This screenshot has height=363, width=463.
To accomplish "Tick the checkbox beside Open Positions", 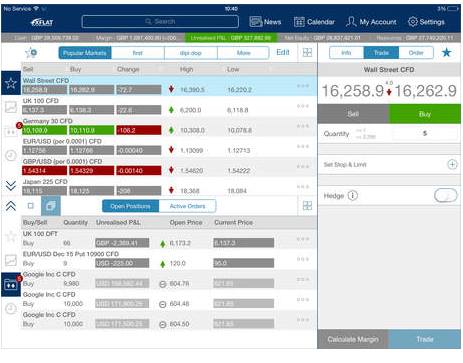I will tap(31, 206).
